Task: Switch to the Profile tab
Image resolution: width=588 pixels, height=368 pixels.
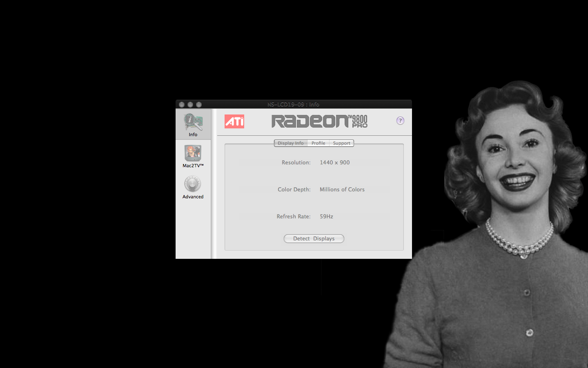Action: 318,143
